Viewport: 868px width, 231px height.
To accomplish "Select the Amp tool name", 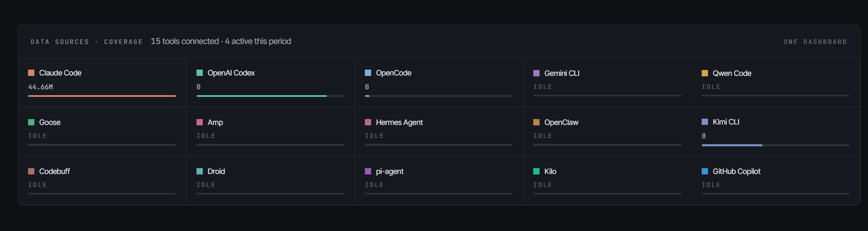I will click(215, 122).
